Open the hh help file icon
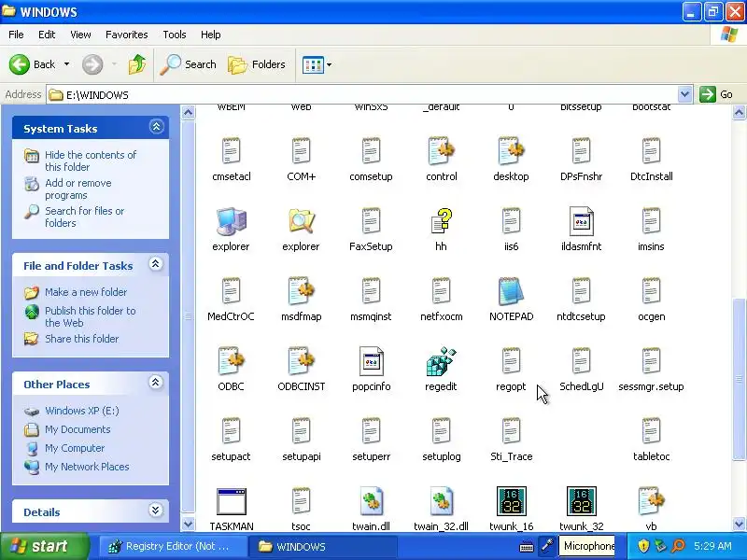The image size is (747, 560). (x=441, y=221)
